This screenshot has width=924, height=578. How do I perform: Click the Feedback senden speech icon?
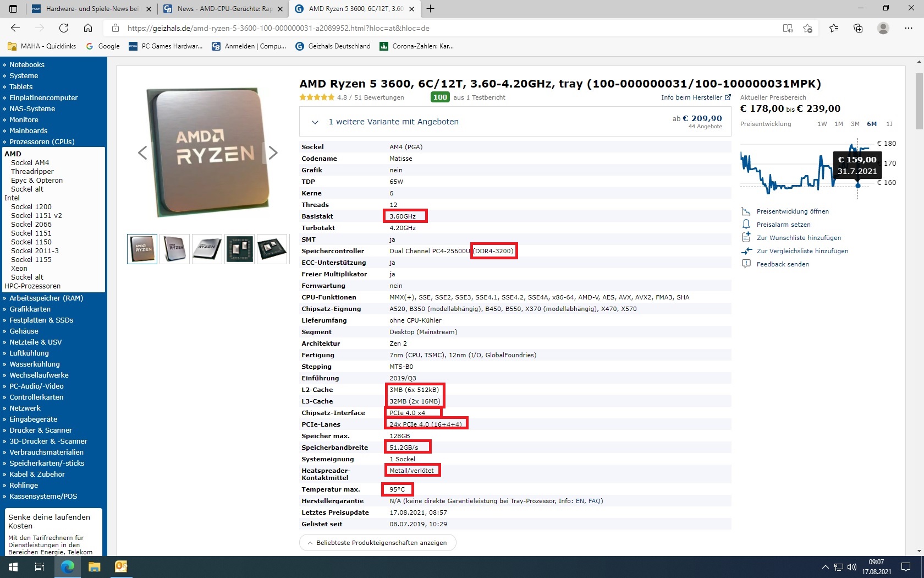[746, 264]
